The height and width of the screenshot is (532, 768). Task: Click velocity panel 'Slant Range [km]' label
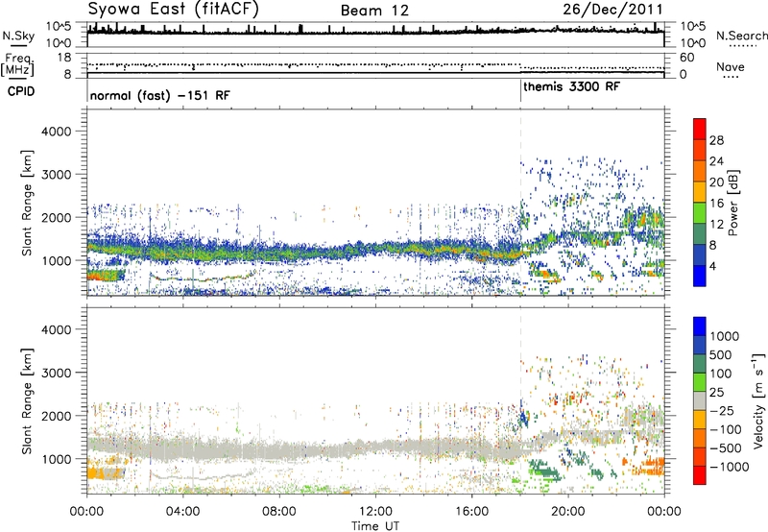click(27, 400)
